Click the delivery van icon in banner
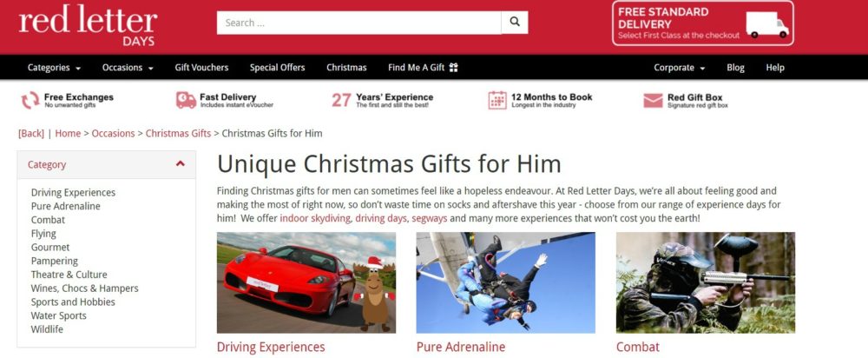 click(x=766, y=25)
